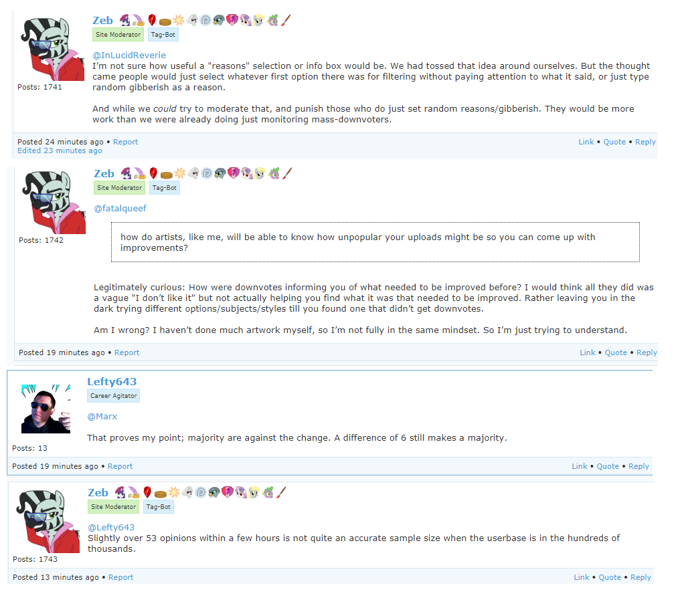This screenshot has width=678, height=616.
Task: Open the 'Edited 23 minutes ago' history link
Action: tap(60, 150)
